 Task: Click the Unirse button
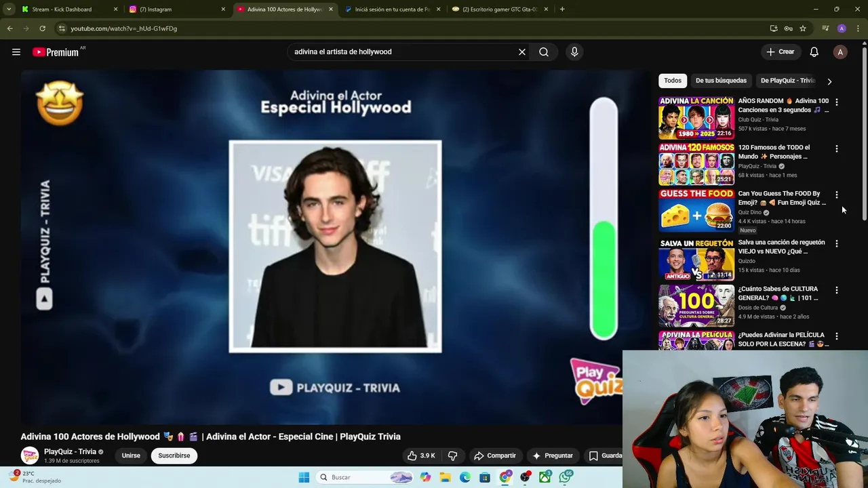point(131,455)
